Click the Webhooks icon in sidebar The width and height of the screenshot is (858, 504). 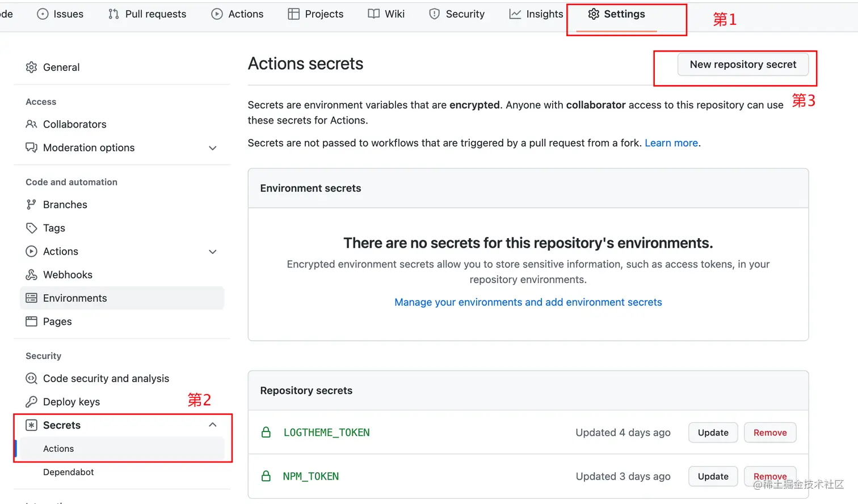(x=32, y=275)
